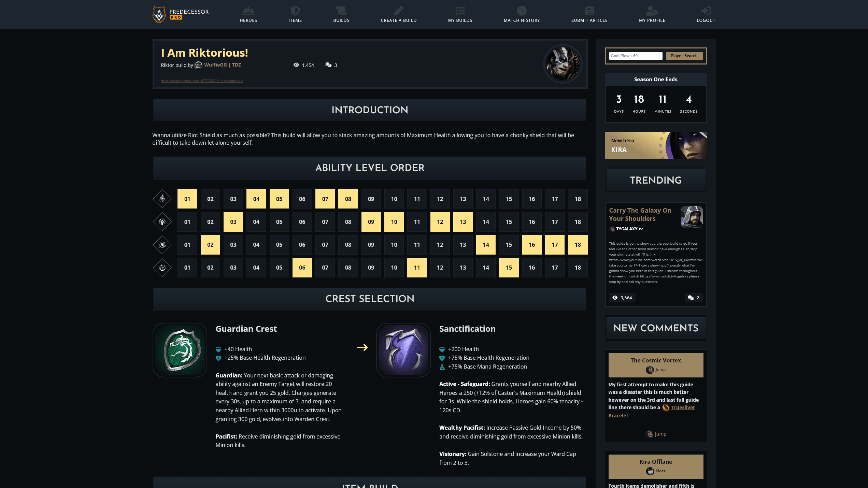This screenshot has width=868, height=488.
Task: Click the first ability diamond icon
Action: [162, 199]
